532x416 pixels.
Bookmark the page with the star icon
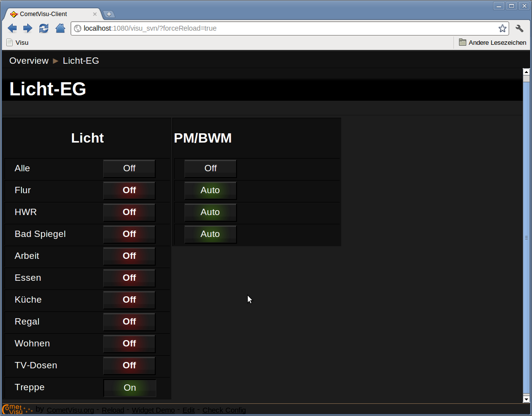(x=502, y=29)
